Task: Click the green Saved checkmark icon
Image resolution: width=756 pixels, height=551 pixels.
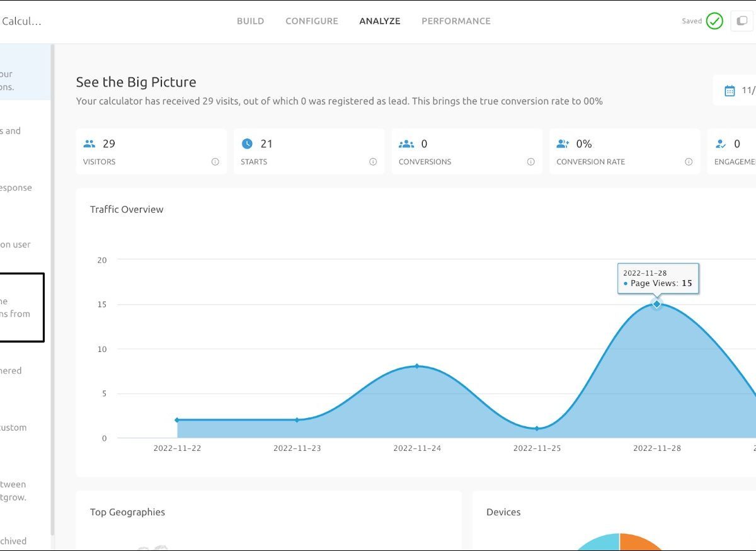Action: pos(714,21)
